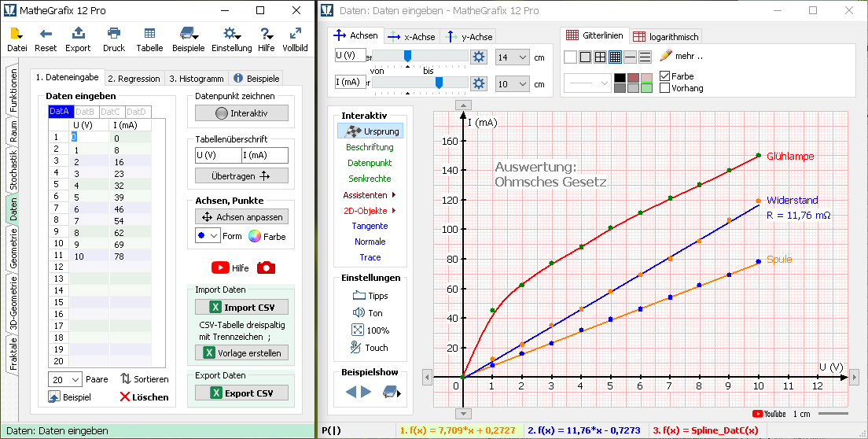Go to next example in Beispielshow
This screenshot has height=439, width=868.
click(x=366, y=392)
